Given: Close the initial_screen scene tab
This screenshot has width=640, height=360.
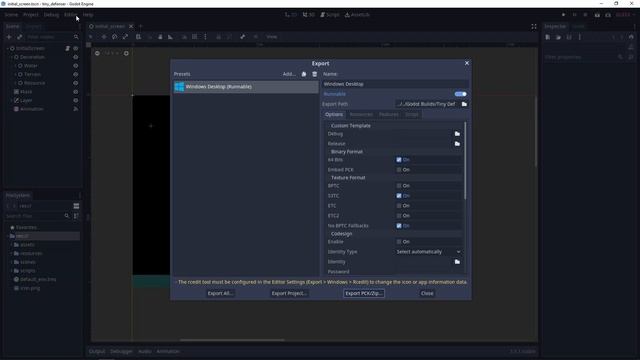Looking at the screenshot, I should pyautogui.click(x=131, y=26).
